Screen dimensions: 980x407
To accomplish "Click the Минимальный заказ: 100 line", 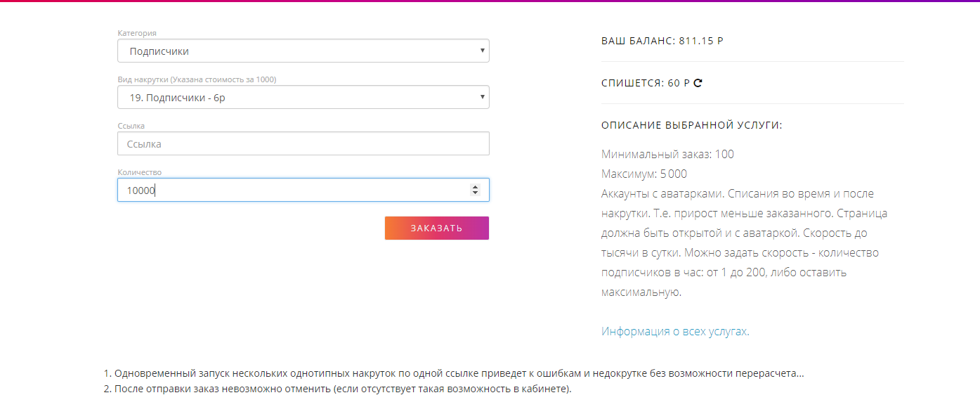I will 667,155.
